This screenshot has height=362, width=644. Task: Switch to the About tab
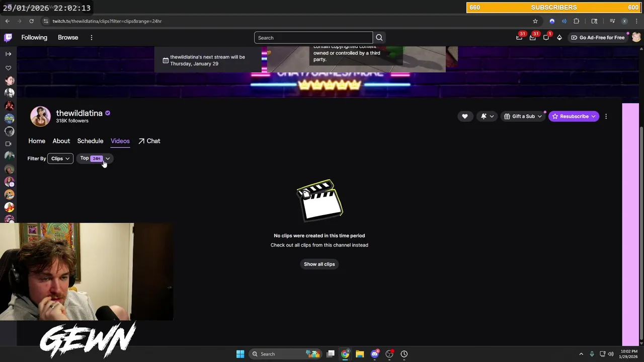61,141
